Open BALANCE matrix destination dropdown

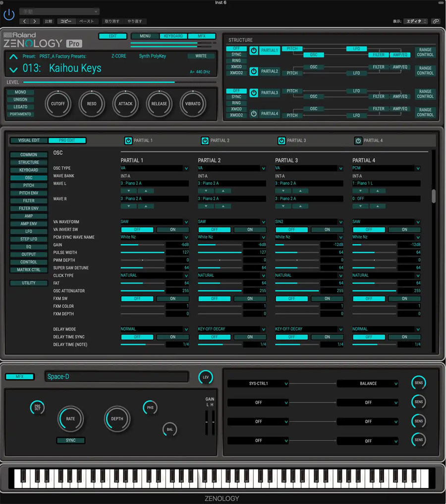tap(368, 383)
